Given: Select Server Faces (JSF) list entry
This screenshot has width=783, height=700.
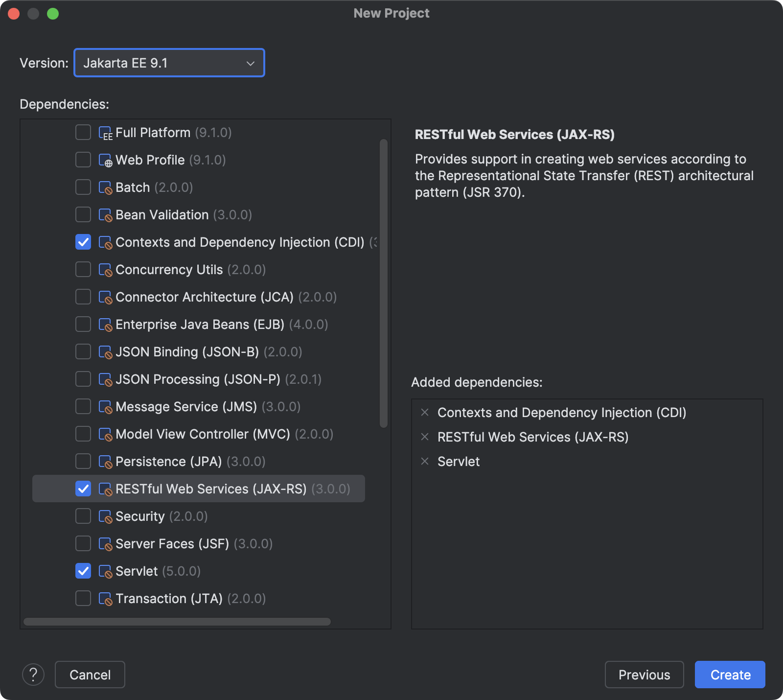Looking at the screenshot, I should coord(172,544).
